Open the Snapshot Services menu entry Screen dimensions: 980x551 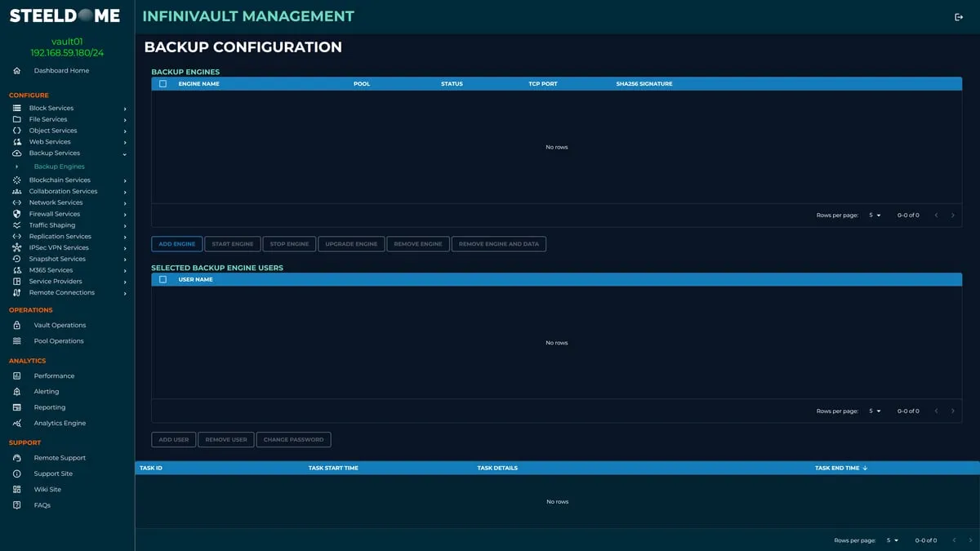pyautogui.click(x=17, y=259)
